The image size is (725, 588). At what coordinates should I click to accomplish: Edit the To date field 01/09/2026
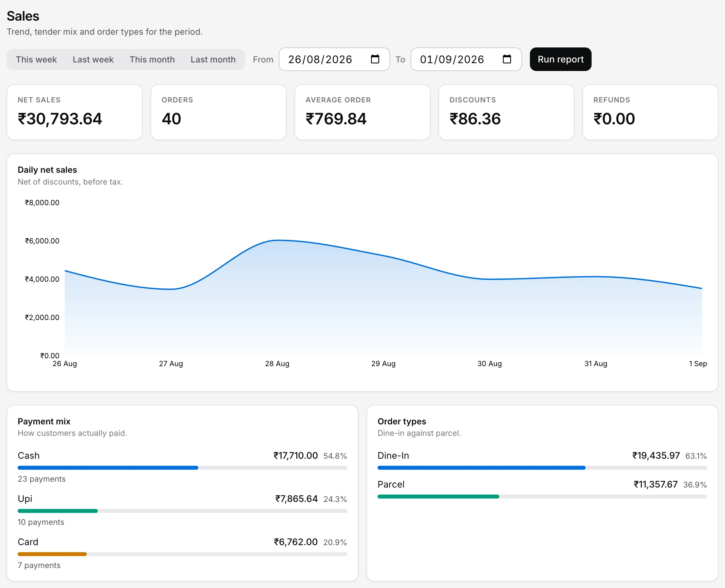tap(466, 59)
